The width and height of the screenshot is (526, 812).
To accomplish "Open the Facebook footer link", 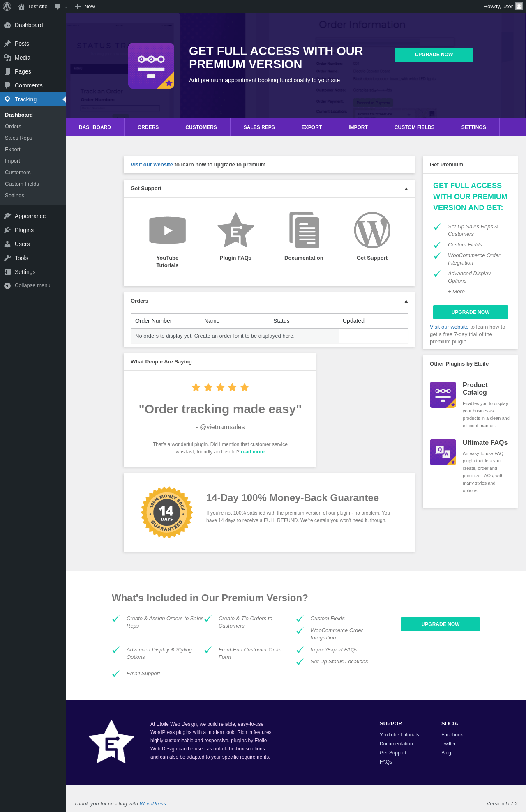I will tap(452, 735).
